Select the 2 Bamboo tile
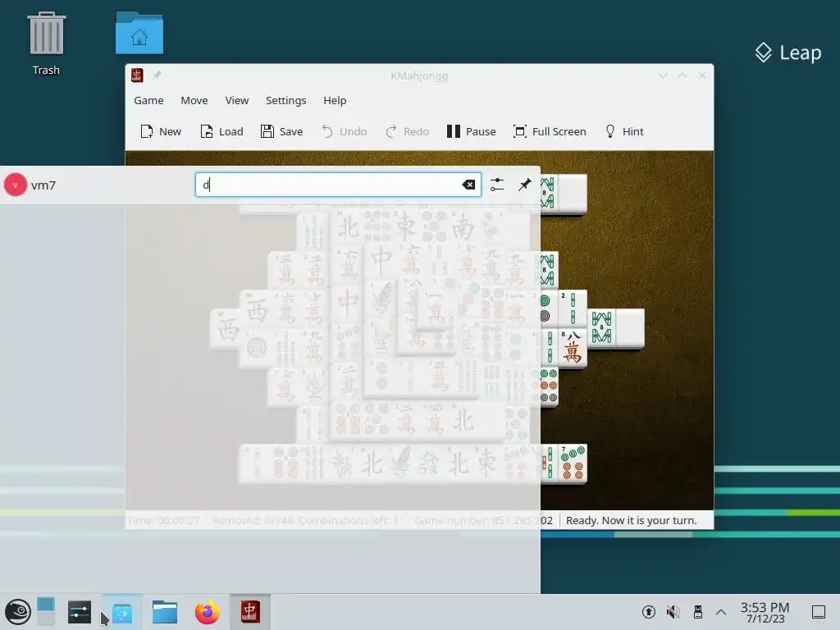This screenshot has height=630, width=840. click(572, 308)
